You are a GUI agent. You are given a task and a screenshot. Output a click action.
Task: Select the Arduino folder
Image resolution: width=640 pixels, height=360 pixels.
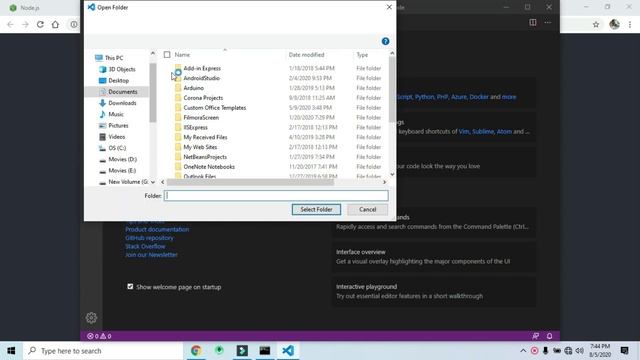[193, 88]
